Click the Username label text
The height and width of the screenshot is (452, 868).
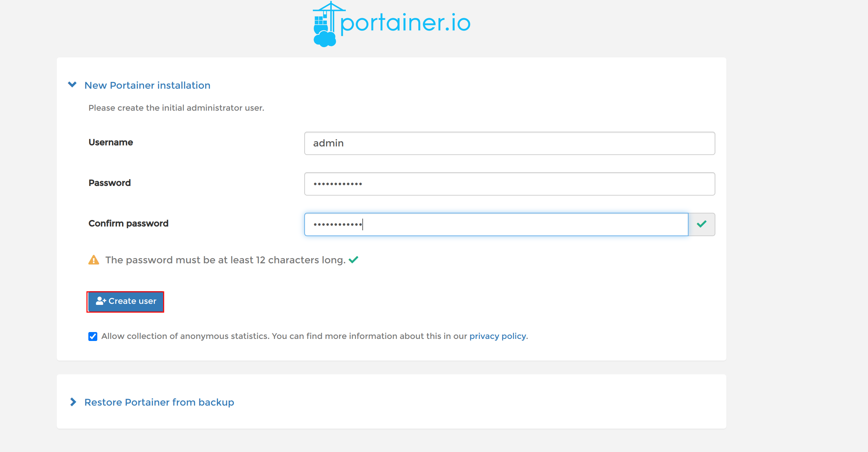pos(111,142)
